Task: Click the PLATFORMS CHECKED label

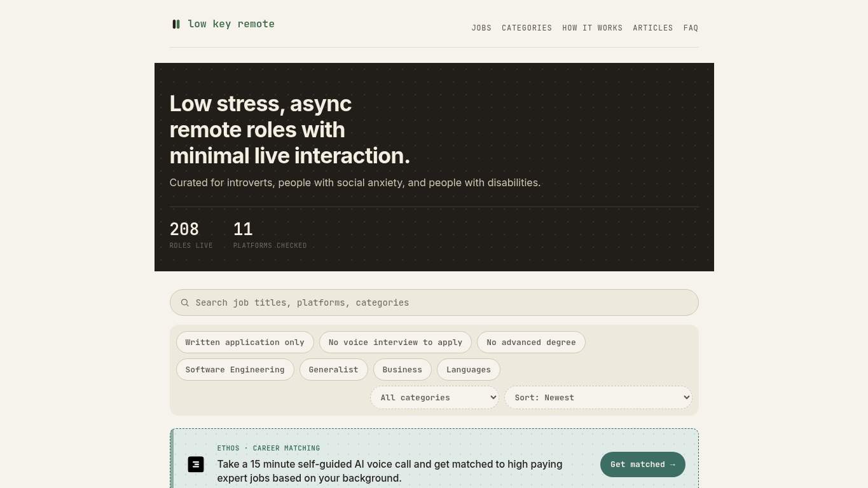Action: (270, 245)
